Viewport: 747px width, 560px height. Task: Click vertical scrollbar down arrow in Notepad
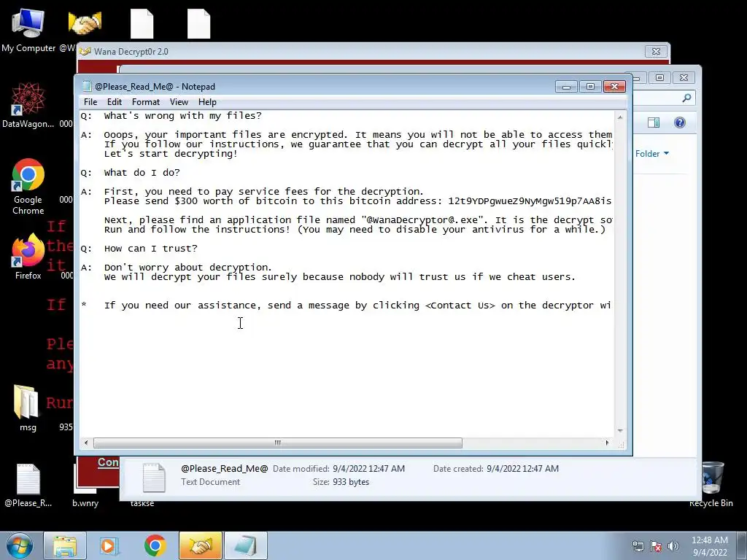click(620, 430)
